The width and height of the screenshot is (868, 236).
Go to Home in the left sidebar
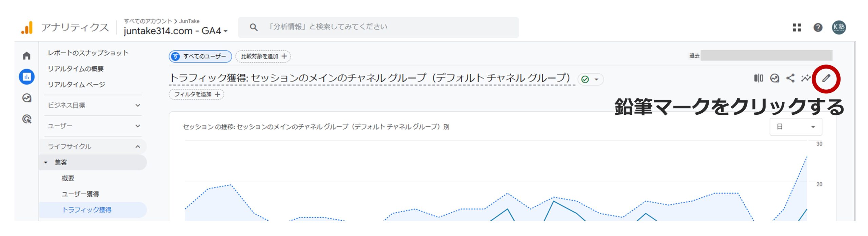pos(27,56)
